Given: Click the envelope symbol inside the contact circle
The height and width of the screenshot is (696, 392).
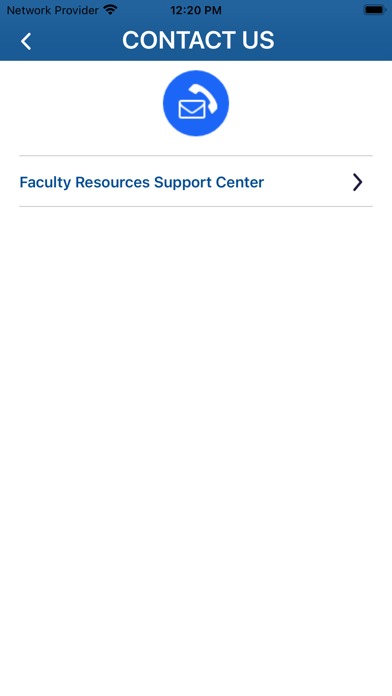Looking at the screenshot, I should click(192, 109).
